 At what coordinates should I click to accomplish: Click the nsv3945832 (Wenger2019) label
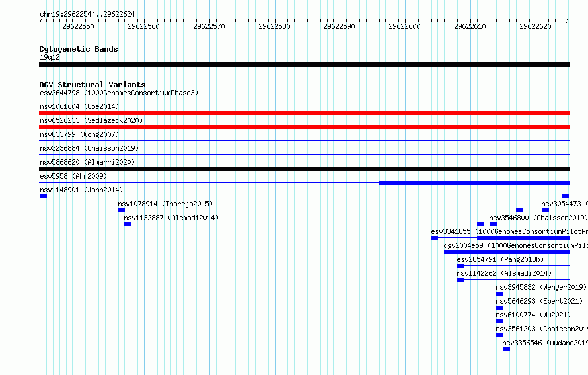tap(541, 287)
